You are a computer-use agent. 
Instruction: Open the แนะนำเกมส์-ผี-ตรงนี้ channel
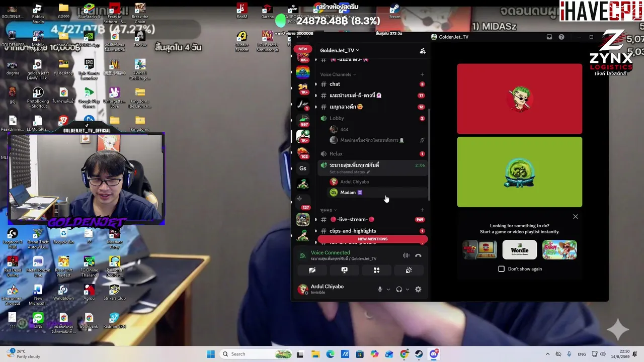(372, 96)
